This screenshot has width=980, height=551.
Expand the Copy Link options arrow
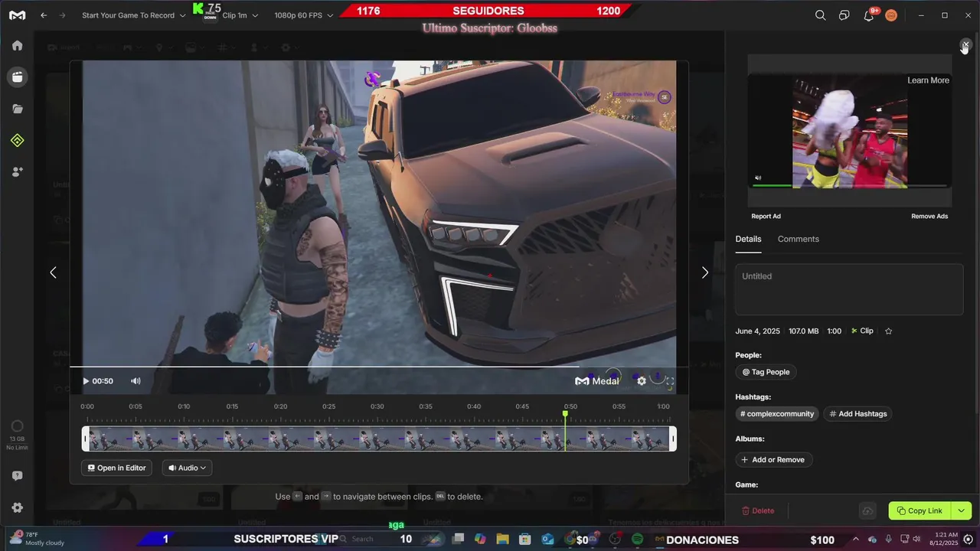tap(961, 510)
